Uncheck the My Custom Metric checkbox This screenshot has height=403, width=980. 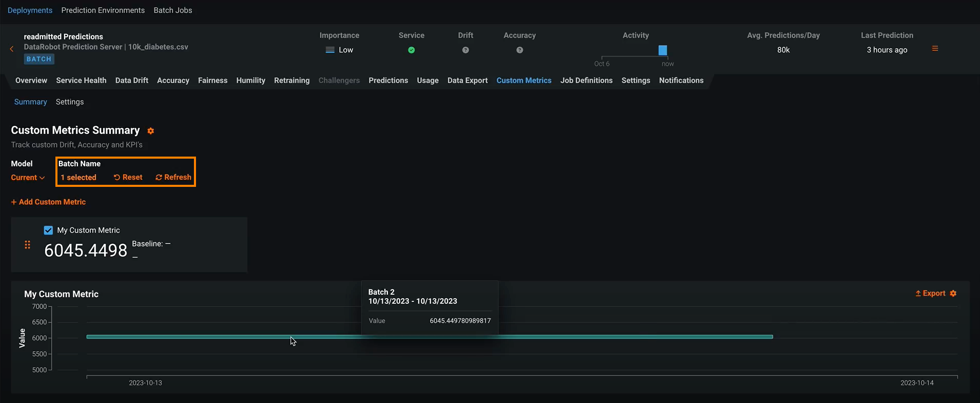(48, 231)
